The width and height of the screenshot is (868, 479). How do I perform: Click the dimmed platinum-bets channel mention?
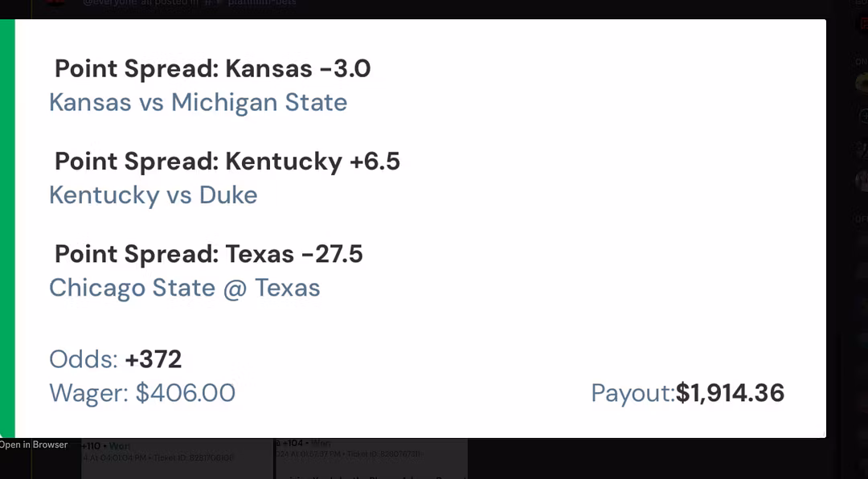click(x=259, y=4)
